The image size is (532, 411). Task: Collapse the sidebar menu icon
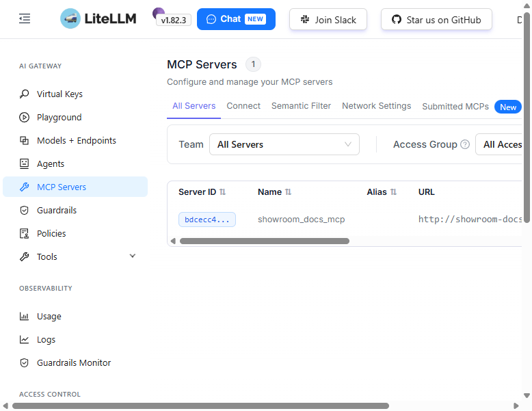[25, 18]
